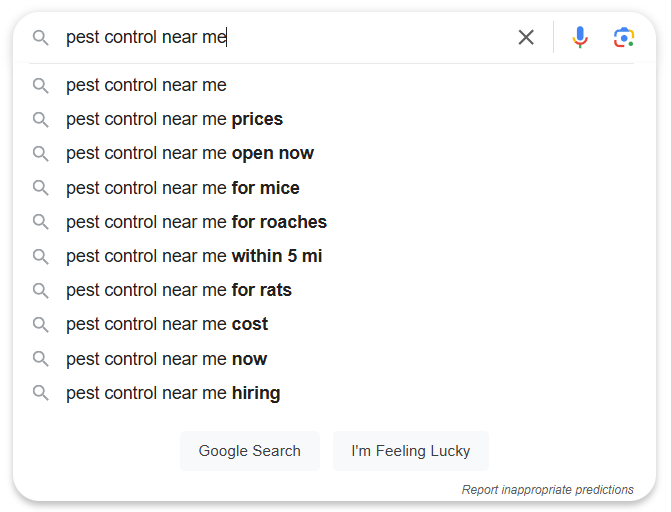Click the Google Search button

[x=249, y=451]
